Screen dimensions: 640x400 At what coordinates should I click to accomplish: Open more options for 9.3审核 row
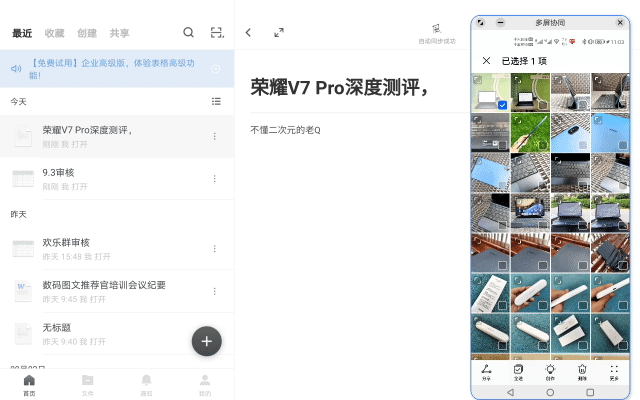[x=215, y=179]
